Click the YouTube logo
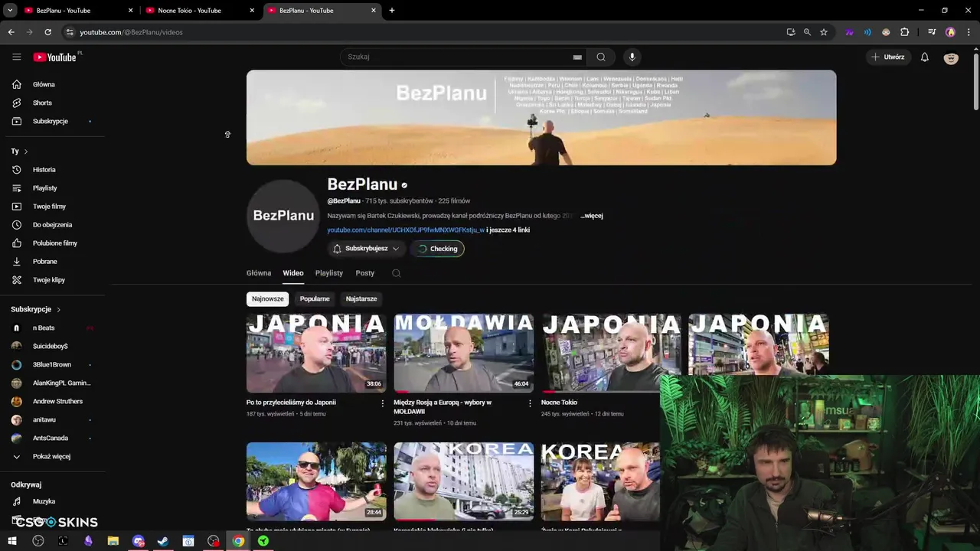The width and height of the screenshot is (980, 551). click(x=55, y=57)
